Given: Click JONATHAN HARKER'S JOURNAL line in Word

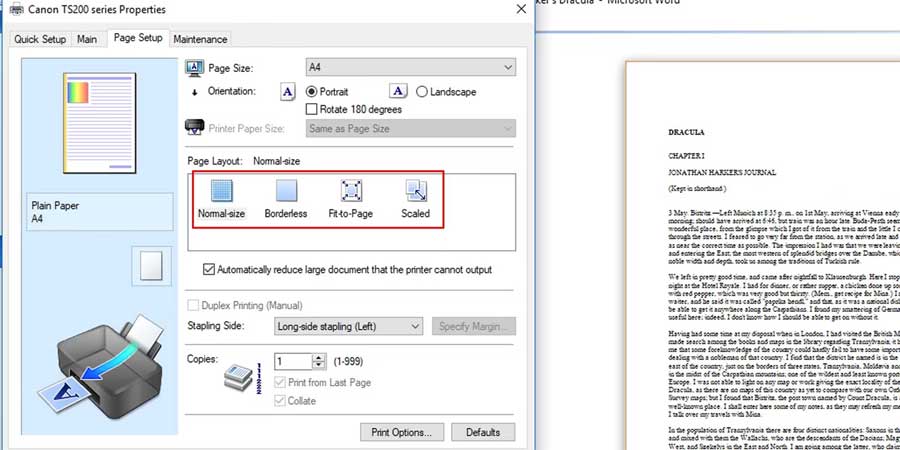Looking at the screenshot, I should pos(722,172).
